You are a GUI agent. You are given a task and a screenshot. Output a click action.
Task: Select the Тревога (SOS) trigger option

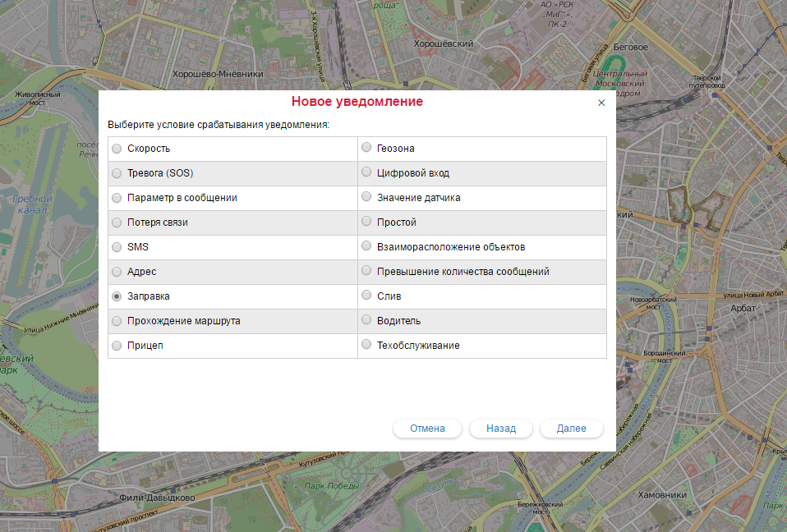(116, 173)
